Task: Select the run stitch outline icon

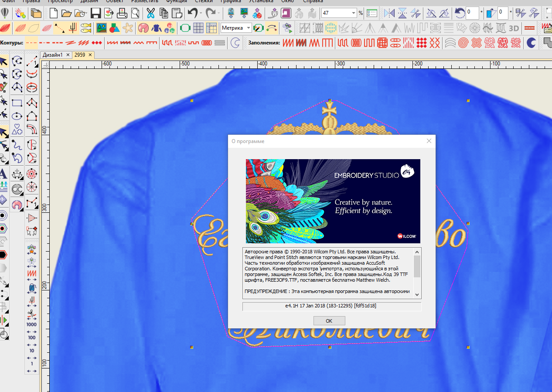Action: coord(31,43)
